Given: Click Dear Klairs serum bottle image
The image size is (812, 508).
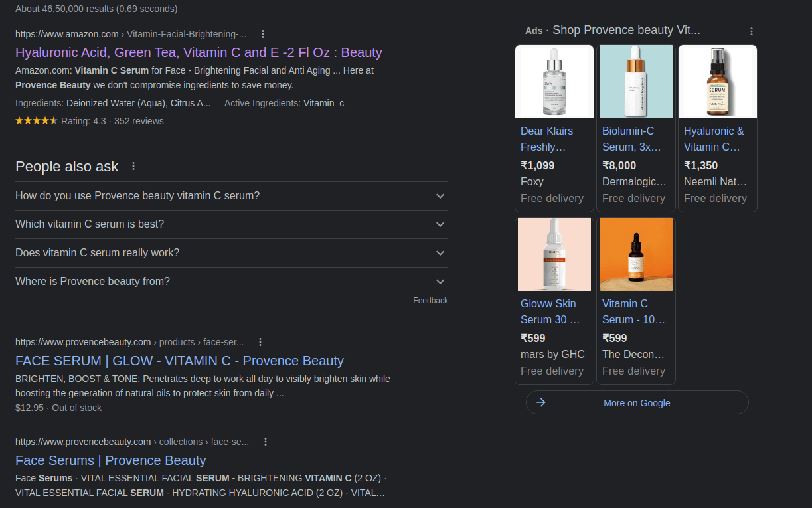Looking at the screenshot, I should [554, 82].
